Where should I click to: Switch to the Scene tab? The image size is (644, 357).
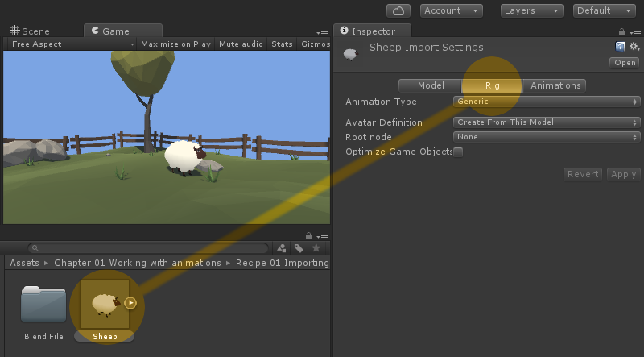30,31
